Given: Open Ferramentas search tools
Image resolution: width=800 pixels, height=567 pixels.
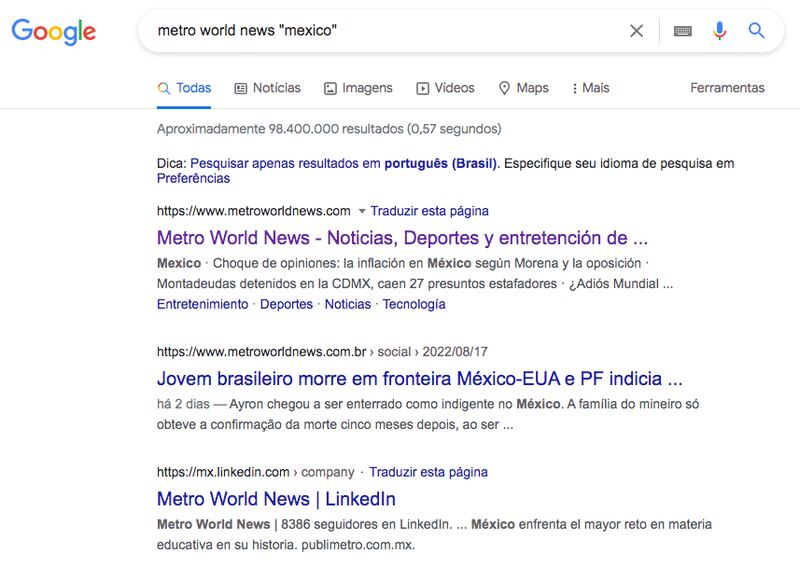Looking at the screenshot, I should tap(727, 88).
